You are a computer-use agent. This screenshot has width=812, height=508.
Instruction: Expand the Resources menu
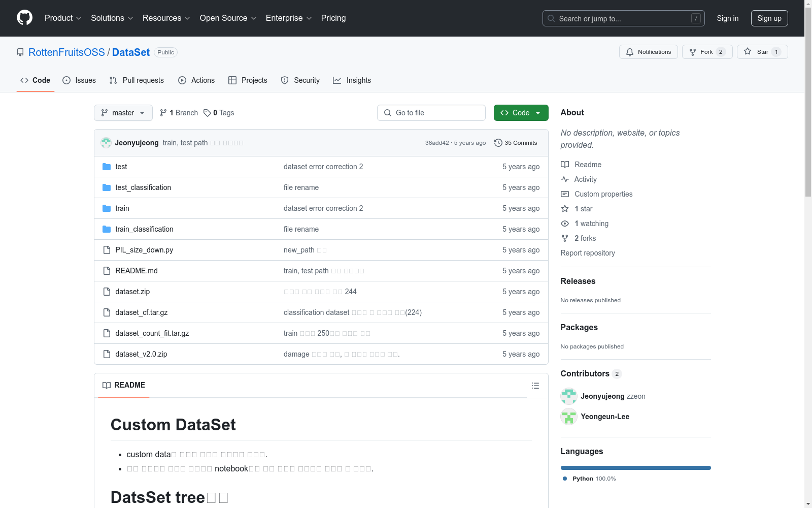(x=166, y=18)
